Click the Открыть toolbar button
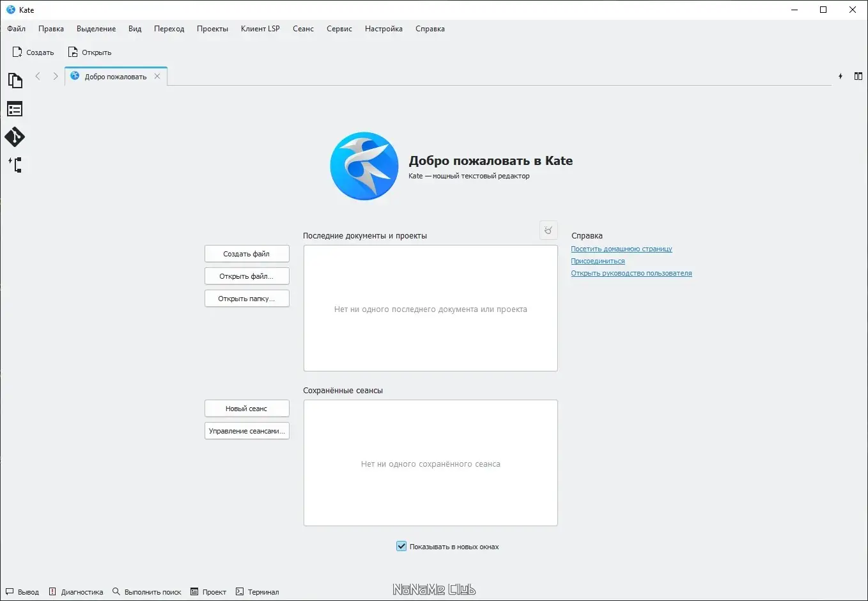 pos(90,52)
